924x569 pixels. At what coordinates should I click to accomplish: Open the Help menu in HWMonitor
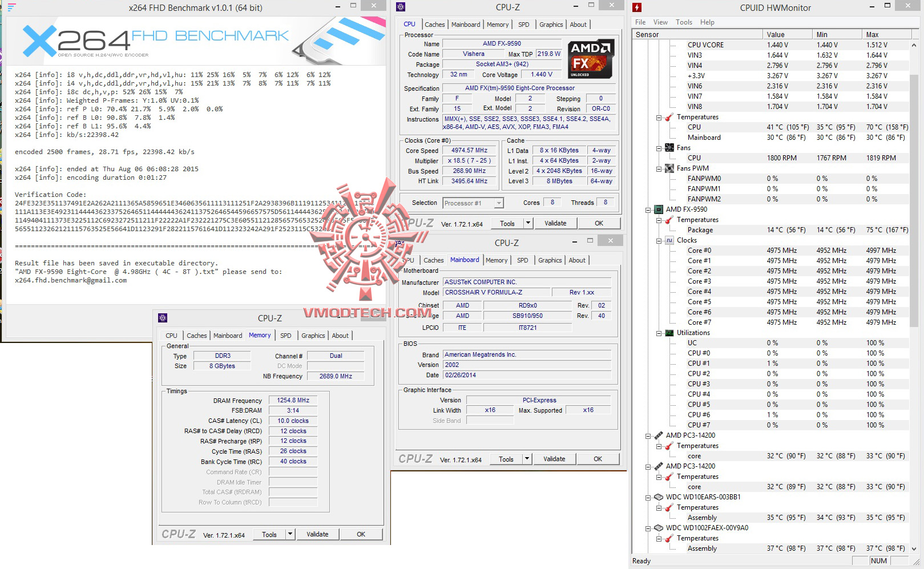(707, 22)
